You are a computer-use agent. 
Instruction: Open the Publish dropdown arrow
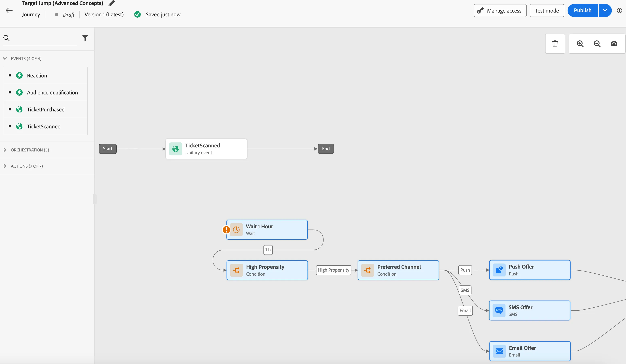(x=605, y=11)
